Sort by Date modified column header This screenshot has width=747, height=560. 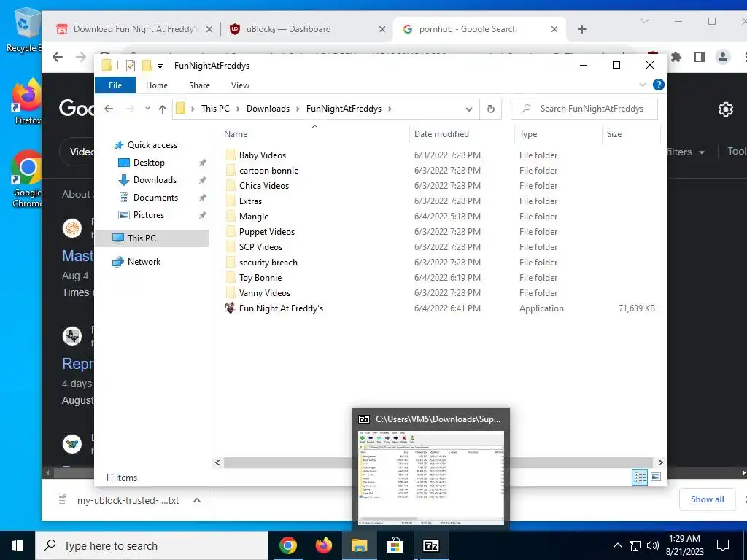point(441,134)
